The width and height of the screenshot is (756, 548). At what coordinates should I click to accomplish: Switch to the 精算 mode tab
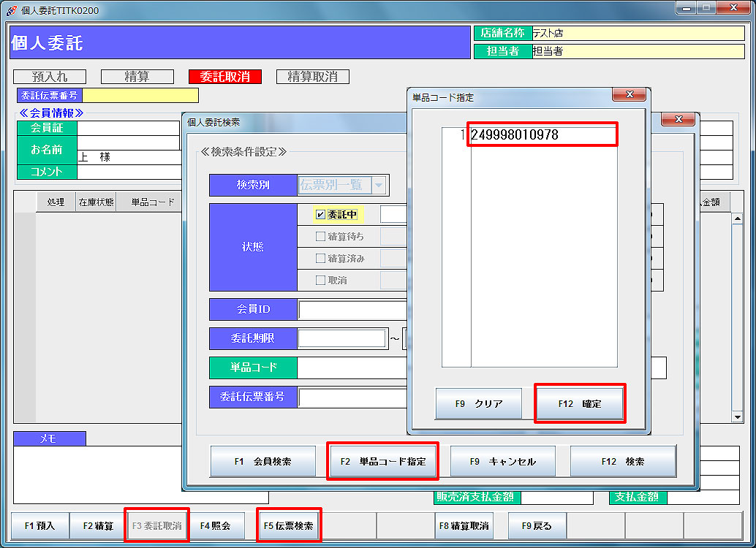click(x=137, y=77)
